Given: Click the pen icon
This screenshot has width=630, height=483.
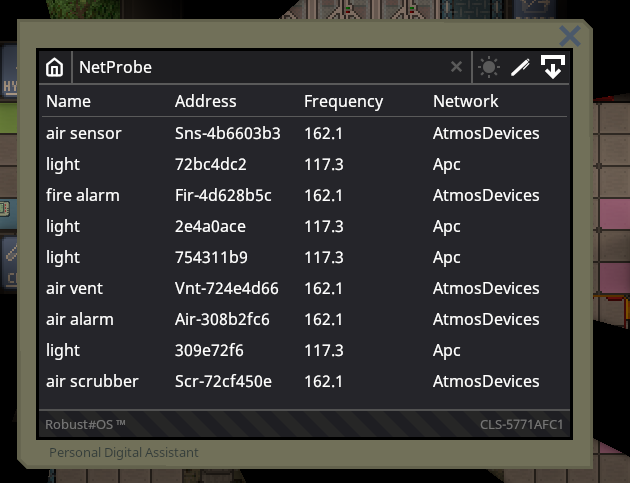Looking at the screenshot, I should pos(519,68).
